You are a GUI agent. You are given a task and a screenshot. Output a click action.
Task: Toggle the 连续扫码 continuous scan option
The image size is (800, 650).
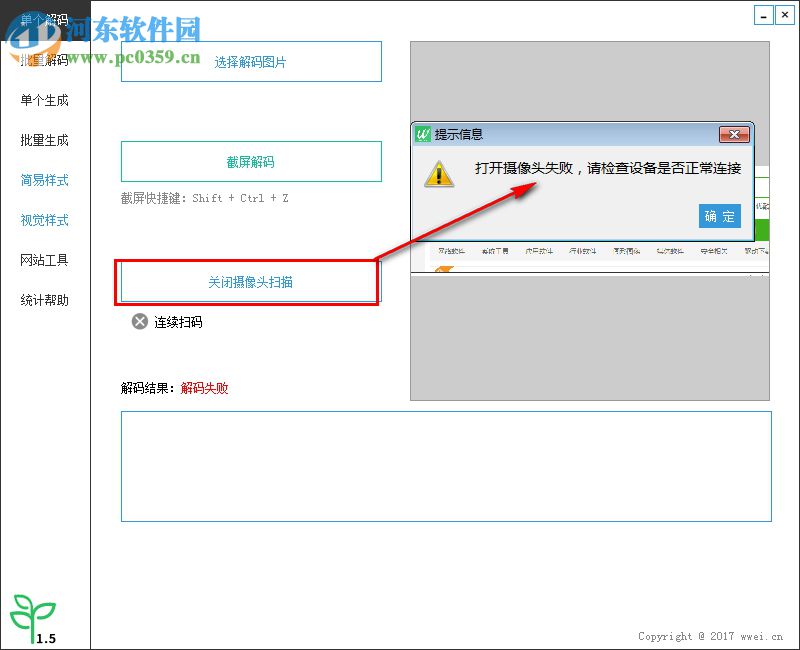180,322
